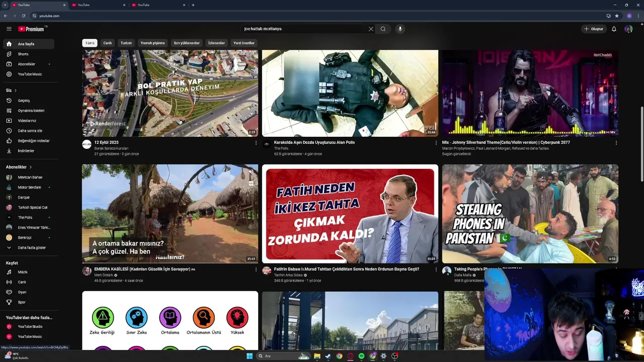Viewport: 644px width, 362px height.
Task: Click the YouTube Premium logo
Action: click(x=32, y=29)
